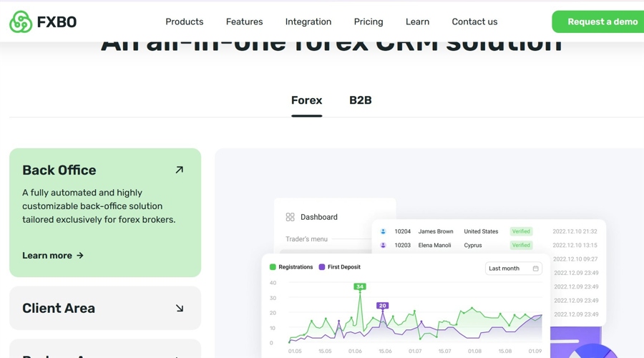The height and width of the screenshot is (358, 644).
Task: Switch to the Forex tab
Action: point(307,100)
